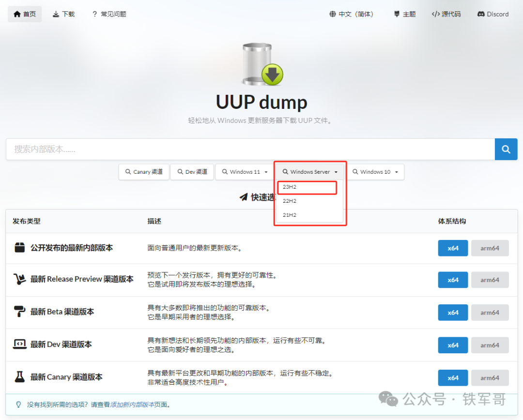Viewport: 523px width, 420px height.
Task: Choose x64 for Release Preview 渠道版本
Action: click(453, 280)
